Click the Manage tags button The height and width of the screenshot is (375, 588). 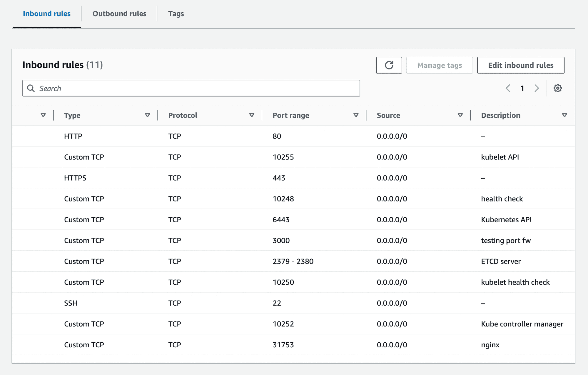440,65
